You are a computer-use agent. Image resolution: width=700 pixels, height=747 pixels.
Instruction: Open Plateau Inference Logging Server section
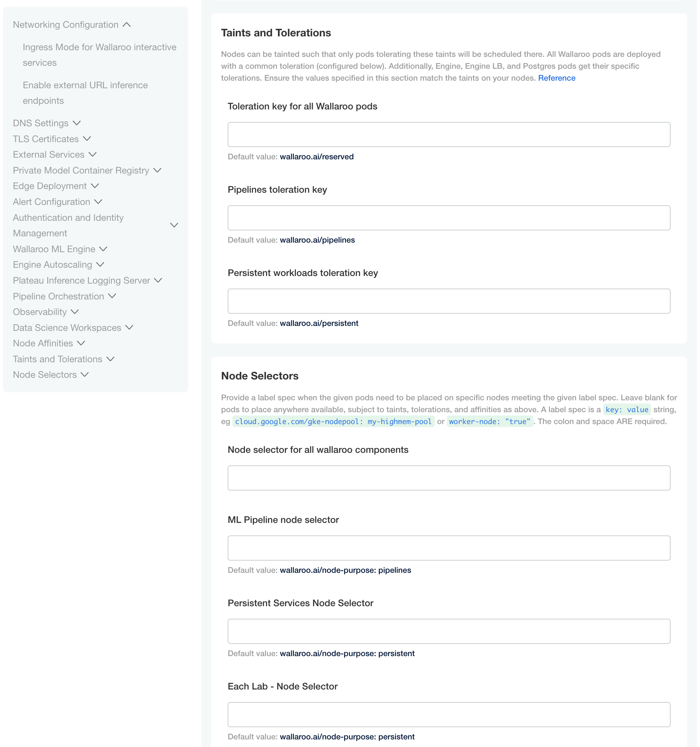click(81, 280)
